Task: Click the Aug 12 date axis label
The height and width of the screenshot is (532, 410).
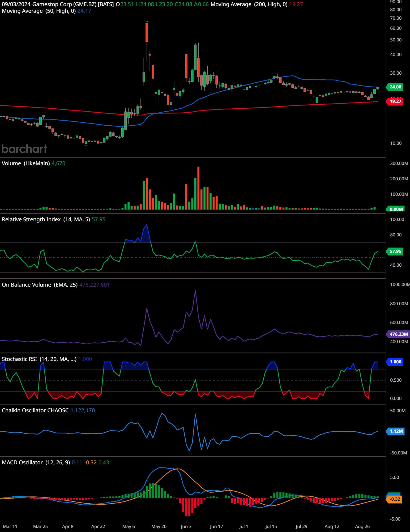Action: (332, 526)
